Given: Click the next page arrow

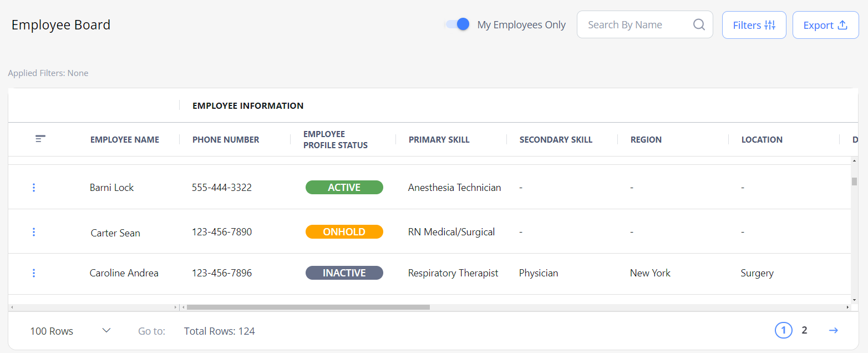Looking at the screenshot, I should pos(833,330).
